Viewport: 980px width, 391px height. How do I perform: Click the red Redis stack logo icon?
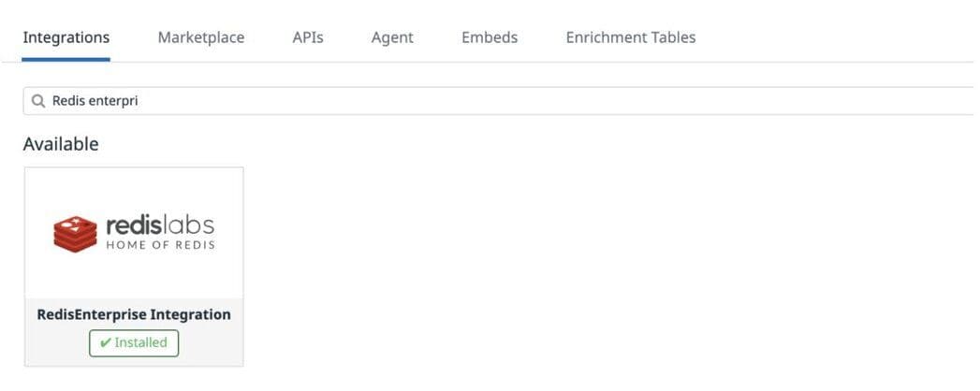pyautogui.click(x=76, y=234)
